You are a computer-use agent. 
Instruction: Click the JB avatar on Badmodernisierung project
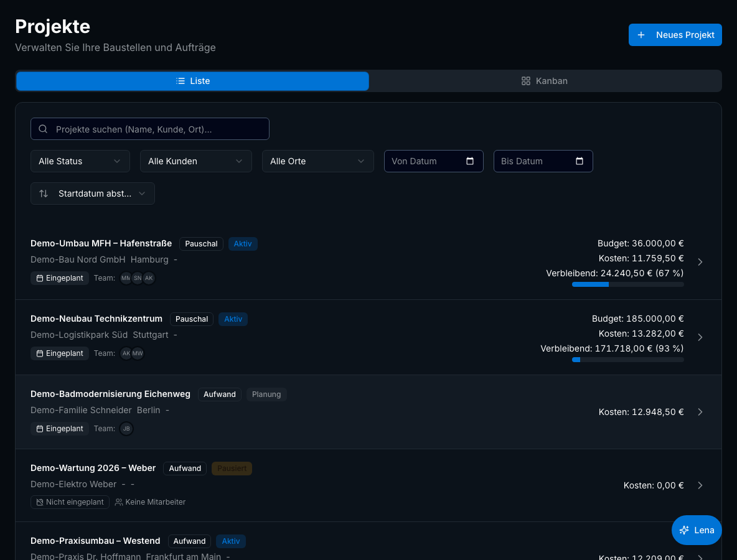[x=126, y=429]
